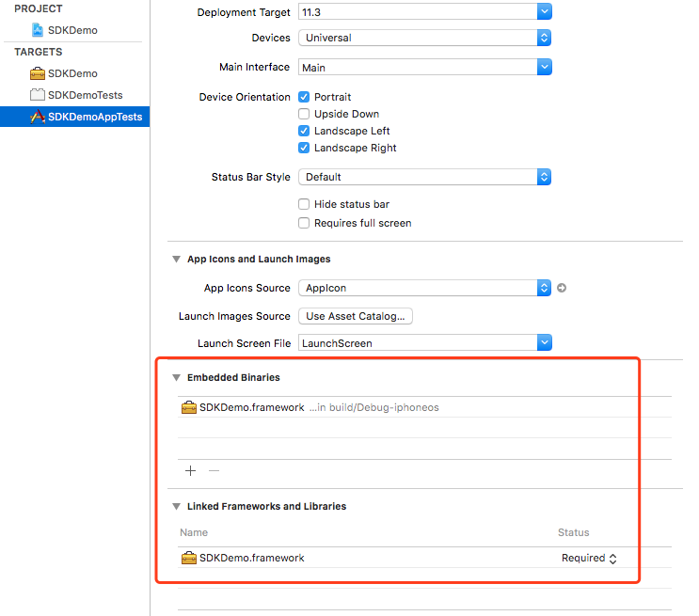Select the SDKDemo project item
Image resolution: width=699 pixels, height=616 pixels.
[72, 30]
